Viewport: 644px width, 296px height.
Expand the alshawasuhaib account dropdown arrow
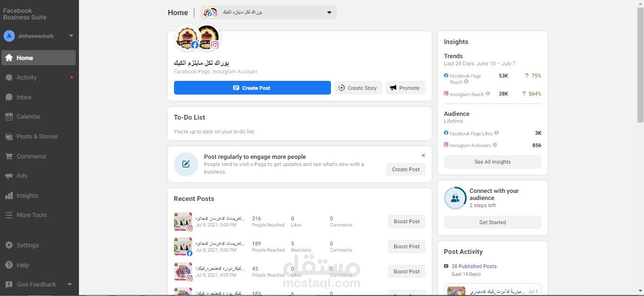(71, 36)
